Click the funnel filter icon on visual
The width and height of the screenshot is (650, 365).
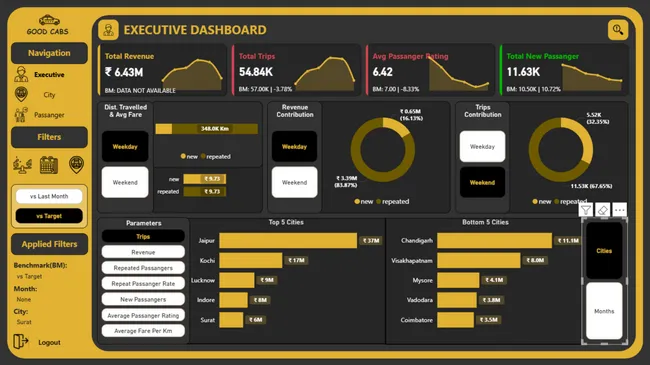click(586, 210)
